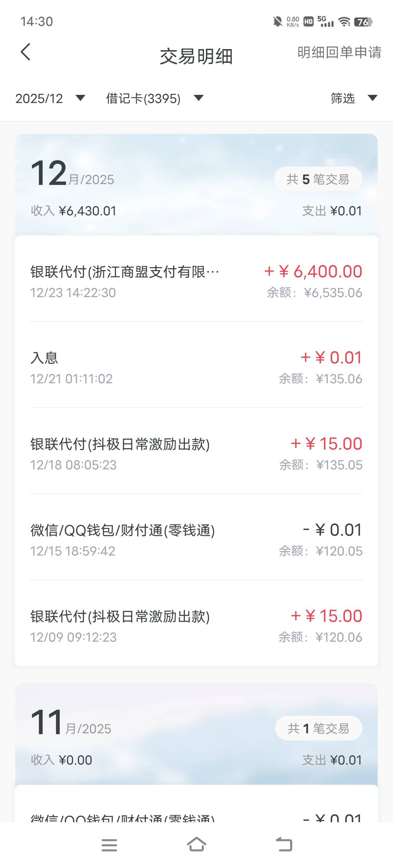Screen dimensions: 393x868
Task: Tap the HD call status icon
Action: click(x=309, y=22)
